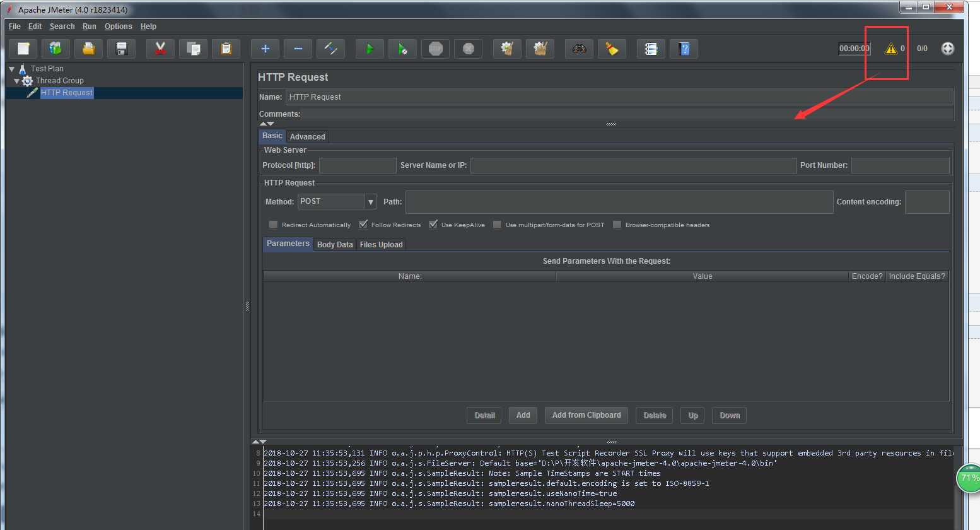Image resolution: width=980 pixels, height=530 pixels.
Task: Click the Delete parameter button
Action: [655, 415]
